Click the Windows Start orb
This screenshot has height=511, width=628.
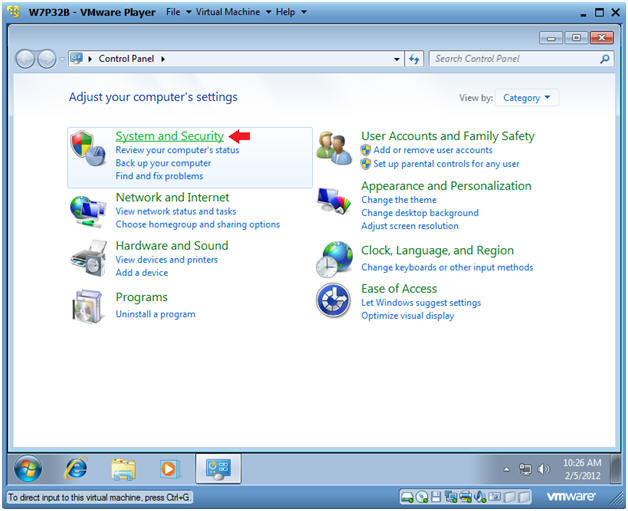(28, 469)
